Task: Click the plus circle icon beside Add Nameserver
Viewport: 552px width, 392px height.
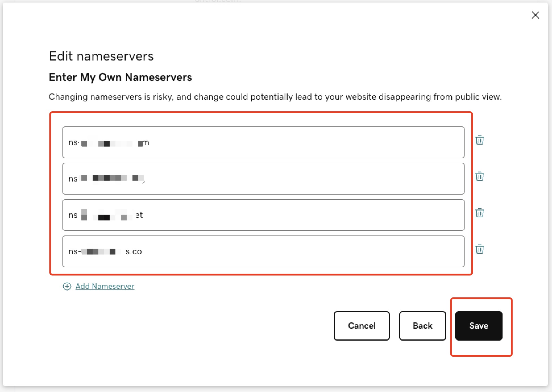Action: click(x=67, y=286)
